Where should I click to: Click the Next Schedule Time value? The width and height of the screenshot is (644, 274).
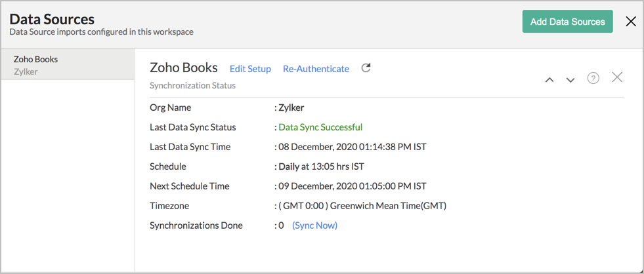353,186
